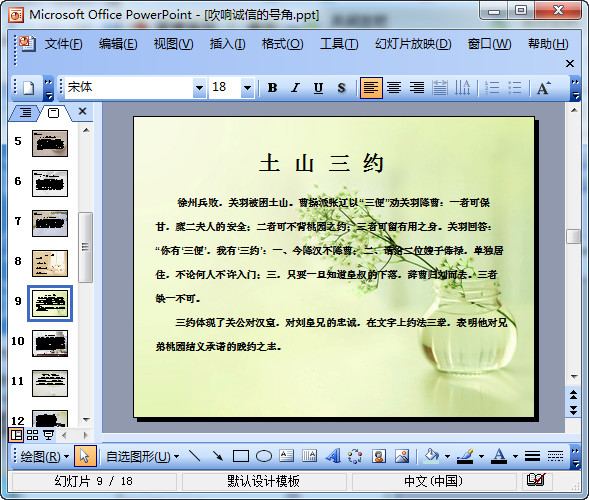Toggle italic formatting
The height and width of the screenshot is (500, 589).
(296, 88)
